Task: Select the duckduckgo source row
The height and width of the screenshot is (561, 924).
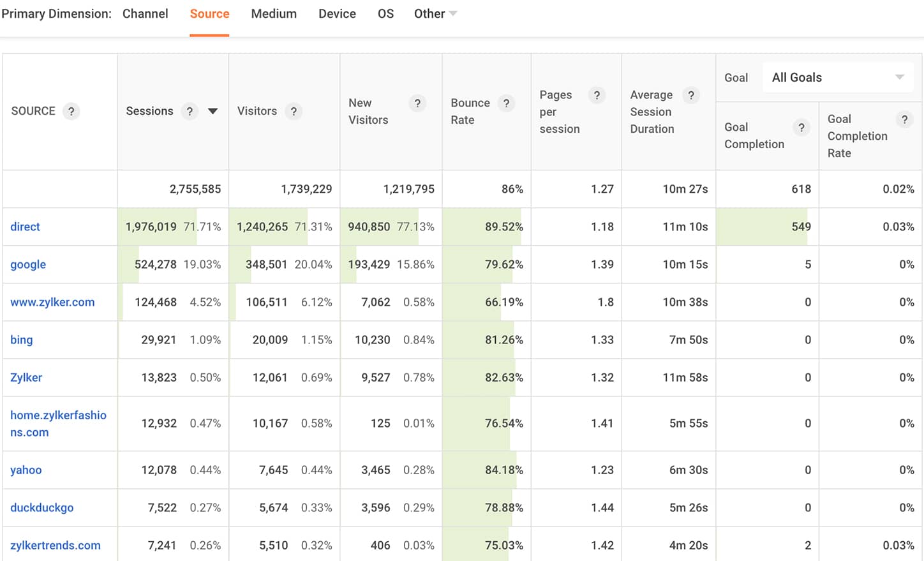Action: tap(41, 507)
